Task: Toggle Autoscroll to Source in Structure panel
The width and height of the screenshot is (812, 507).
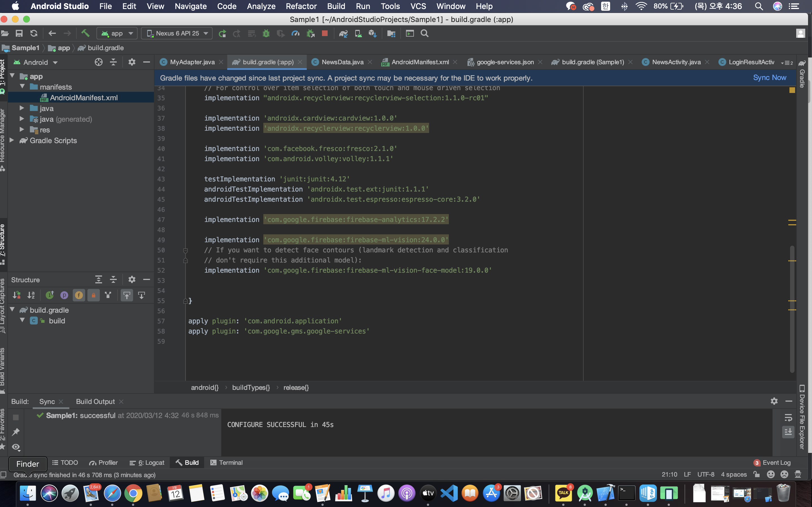Action: click(127, 295)
